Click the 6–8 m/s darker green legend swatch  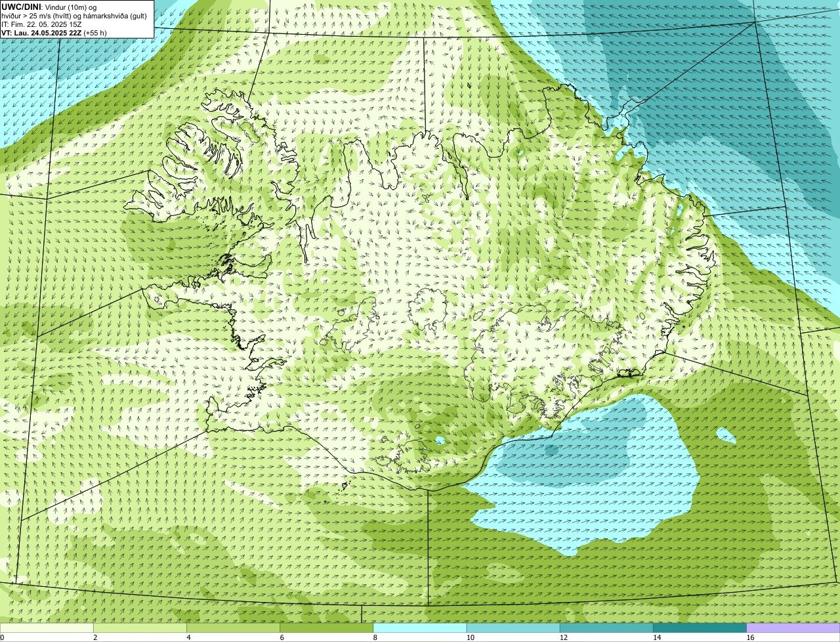pos(327,628)
